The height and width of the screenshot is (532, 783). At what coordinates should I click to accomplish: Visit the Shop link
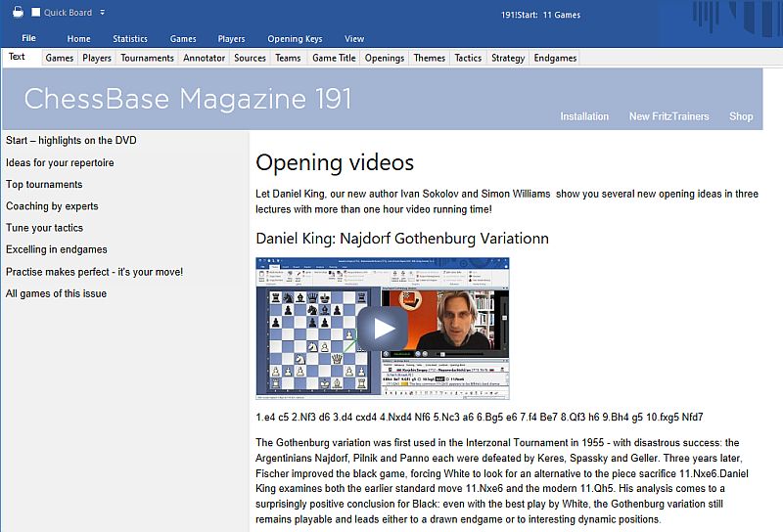[x=741, y=116]
